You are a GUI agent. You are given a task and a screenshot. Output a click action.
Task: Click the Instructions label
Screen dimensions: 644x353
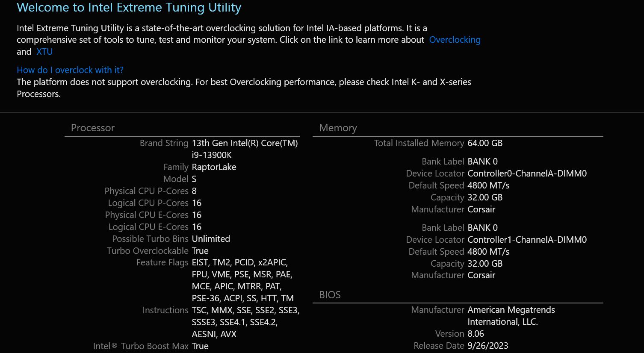click(165, 310)
